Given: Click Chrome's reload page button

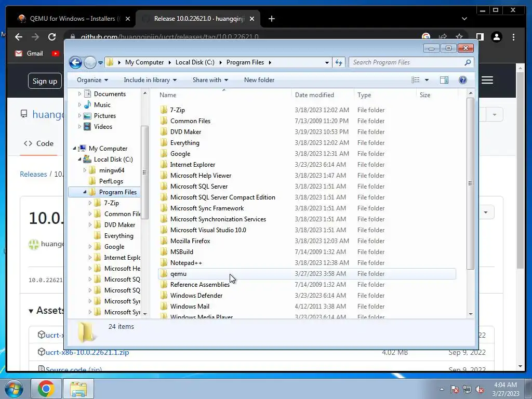Looking at the screenshot, I should [52, 37].
